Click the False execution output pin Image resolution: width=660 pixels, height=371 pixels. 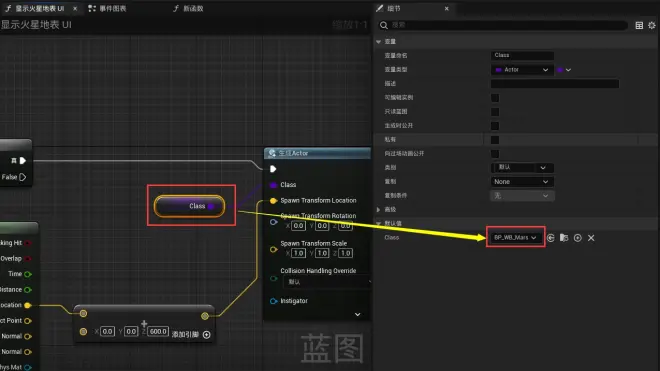pos(23,177)
